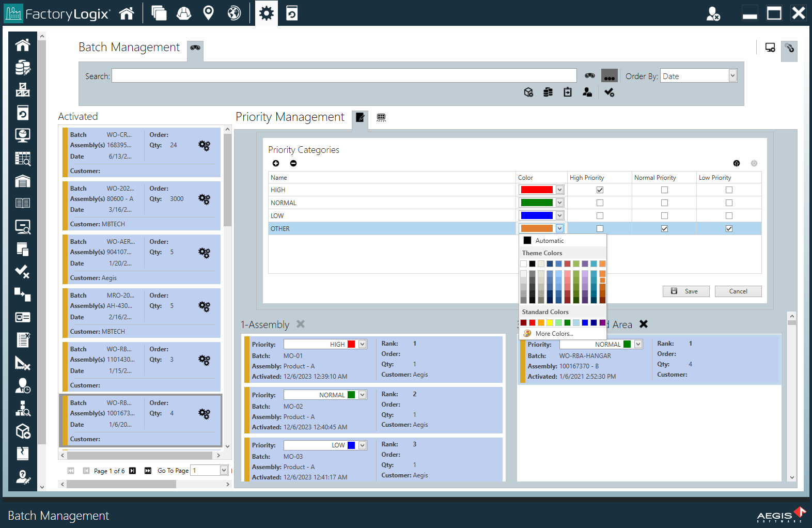Click the location pin icon in top toolbar
The height and width of the screenshot is (528, 812).
tap(208, 13)
